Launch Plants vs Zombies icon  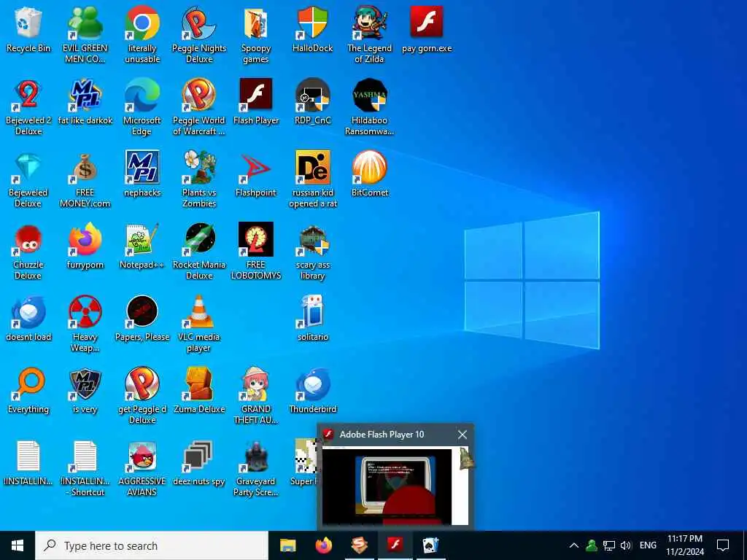coord(199,179)
